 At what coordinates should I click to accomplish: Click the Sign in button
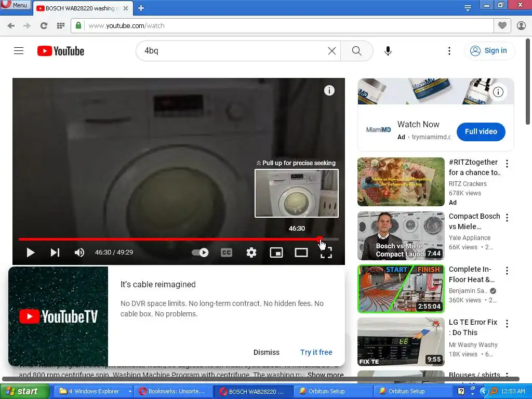489,50
